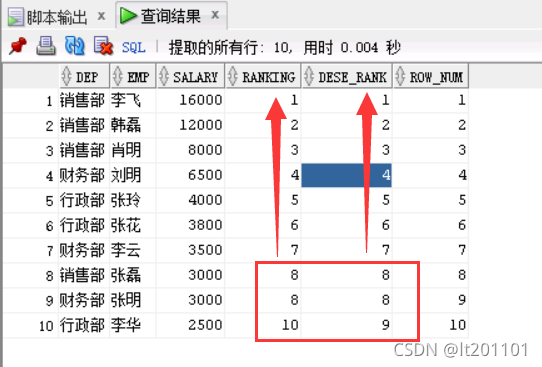Select 行政部 cell in 李华 row
542x367 pixels.
[84, 325]
